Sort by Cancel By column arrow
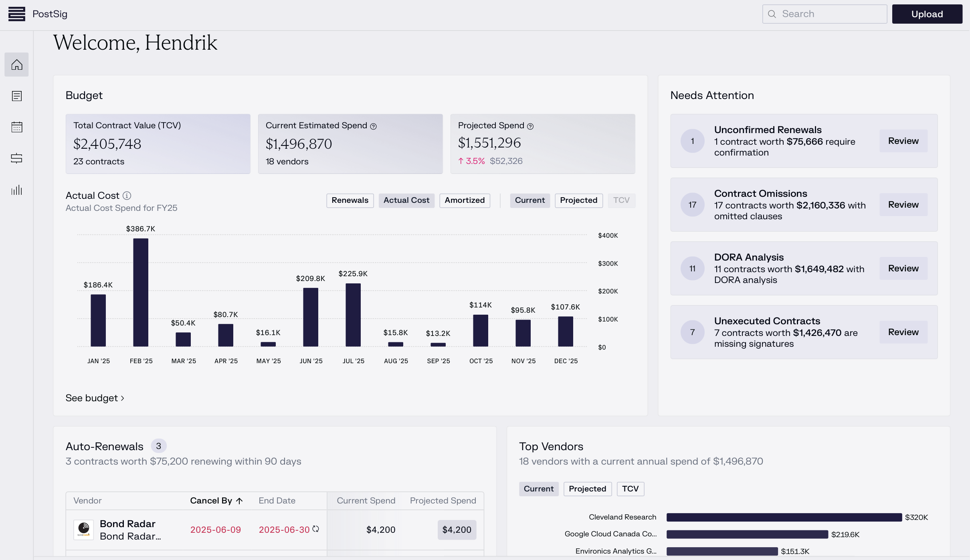970x560 pixels. (240, 501)
